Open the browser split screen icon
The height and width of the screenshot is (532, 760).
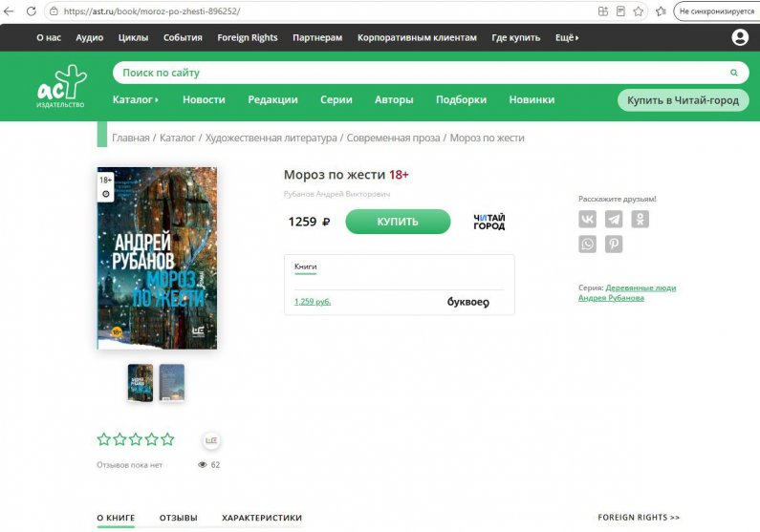click(603, 11)
